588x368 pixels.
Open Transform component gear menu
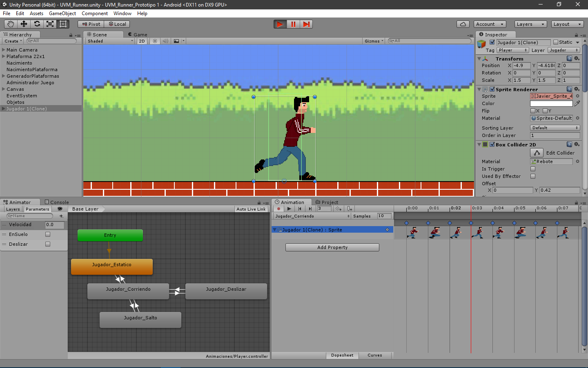pyautogui.click(x=577, y=58)
